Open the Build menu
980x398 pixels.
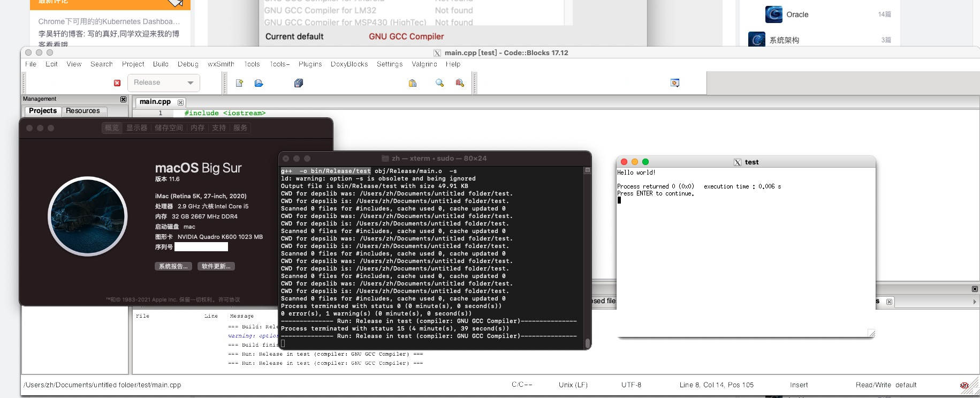pyautogui.click(x=161, y=64)
